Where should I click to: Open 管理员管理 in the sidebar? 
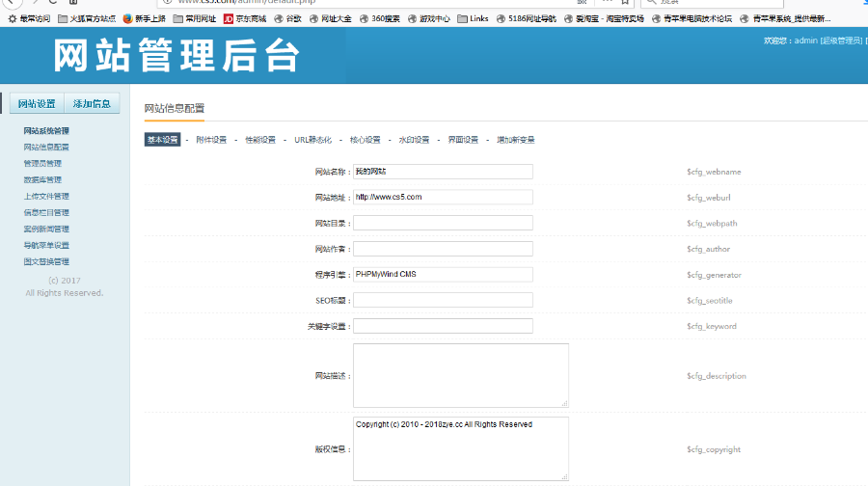pyautogui.click(x=42, y=164)
